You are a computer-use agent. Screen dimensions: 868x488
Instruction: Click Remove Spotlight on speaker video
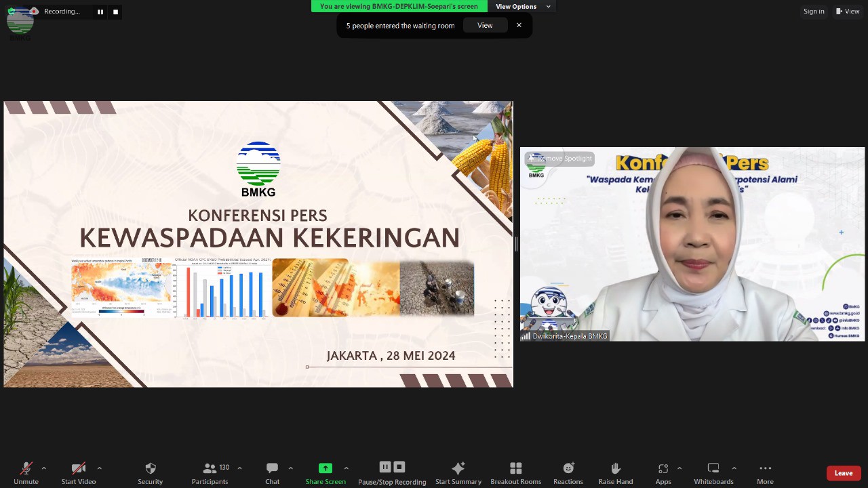pos(560,159)
